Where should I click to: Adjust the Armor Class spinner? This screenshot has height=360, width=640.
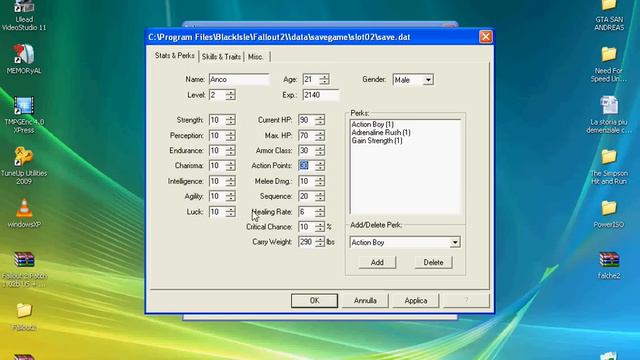pyautogui.click(x=320, y=151)
